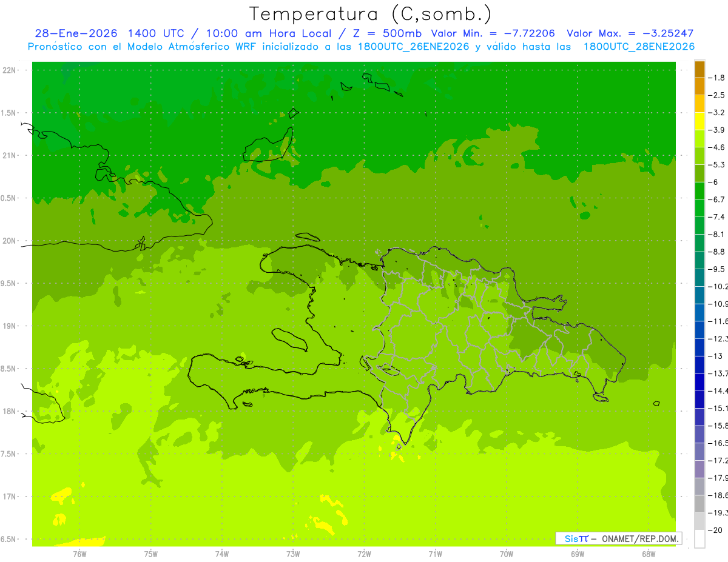Click the "-7.4" colorbar label
The height and width of the screenshot is (562, 728).
tap(716, 217)
